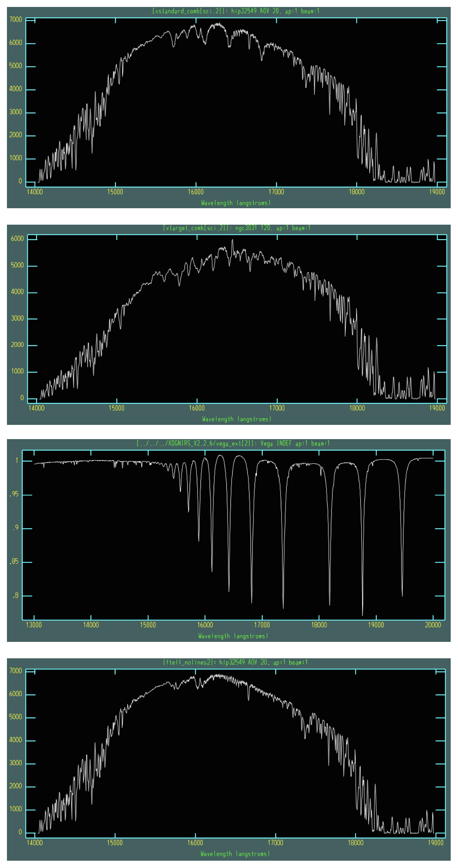The height and width of the screenshot is (868, 458).
Task: Click the vega_ext Vega INDEF plot title
Action: 233,443
